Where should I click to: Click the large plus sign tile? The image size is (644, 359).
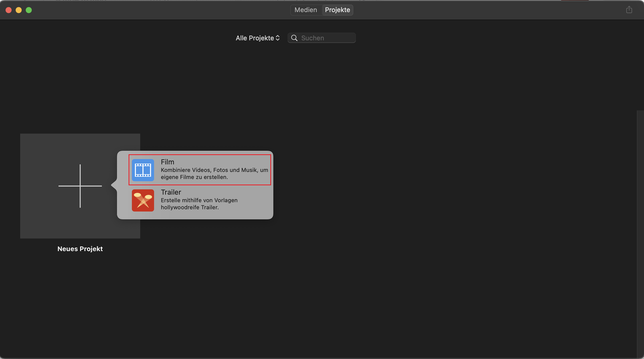80,186
